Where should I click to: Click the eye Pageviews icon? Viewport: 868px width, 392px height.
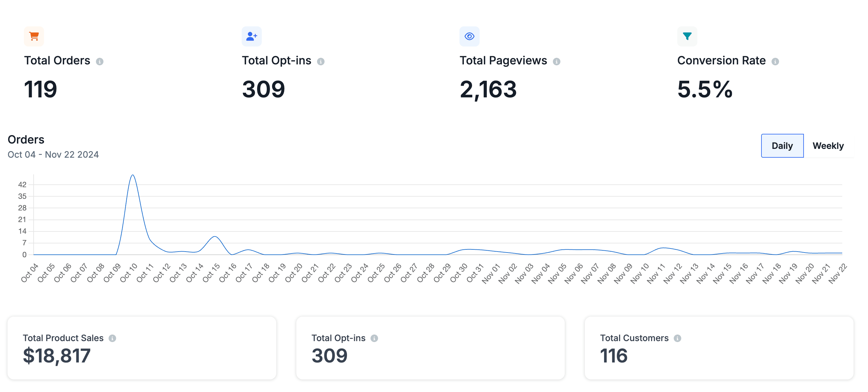coord(469,36)
